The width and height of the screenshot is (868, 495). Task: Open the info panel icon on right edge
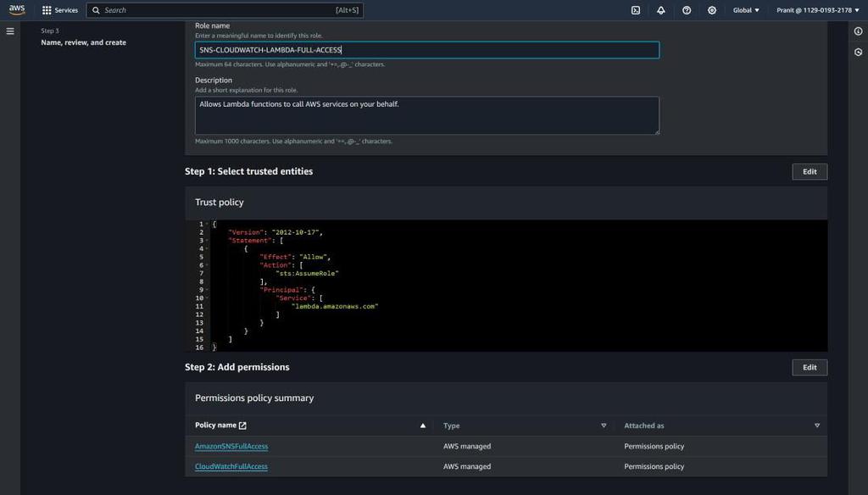[x=858, y=31]
